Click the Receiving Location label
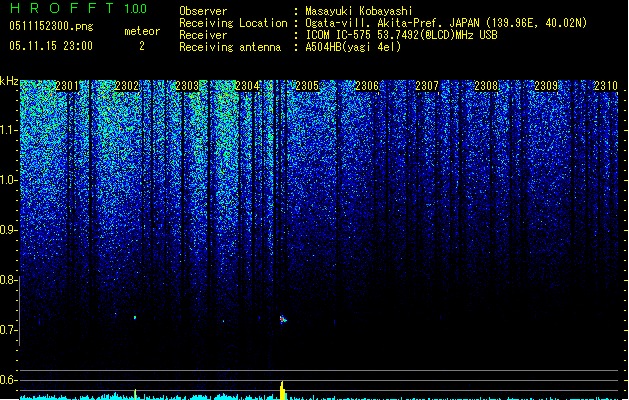Screen dimensions: 629x400 (233, 23)
